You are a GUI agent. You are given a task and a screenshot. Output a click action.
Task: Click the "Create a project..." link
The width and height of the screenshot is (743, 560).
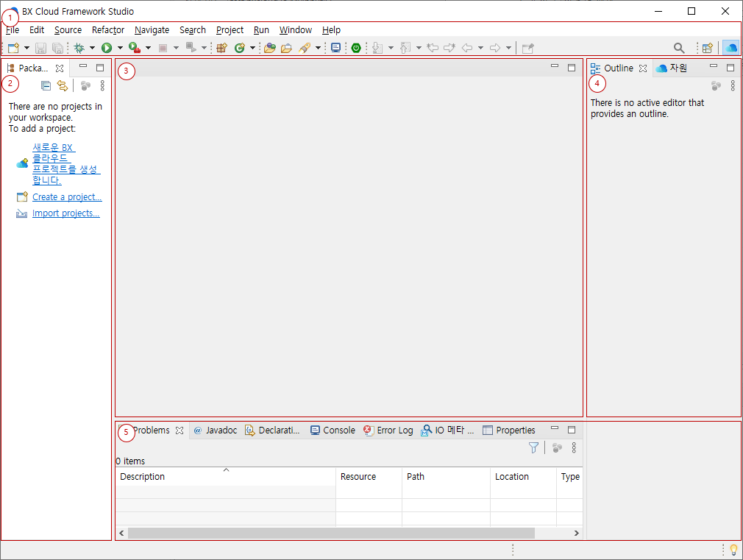pyautogui.click(x=67, y=197)
